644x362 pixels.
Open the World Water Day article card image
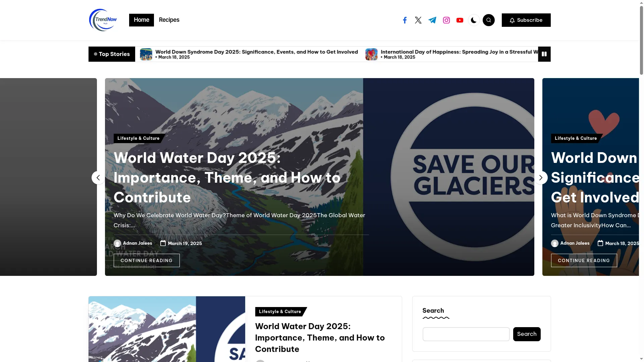point(167,329)
